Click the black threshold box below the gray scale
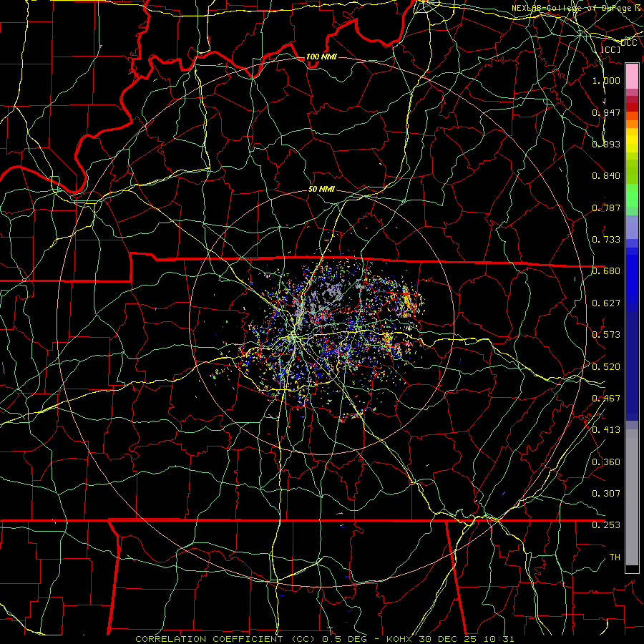The image size is (644, 644). tap(632, 569)
